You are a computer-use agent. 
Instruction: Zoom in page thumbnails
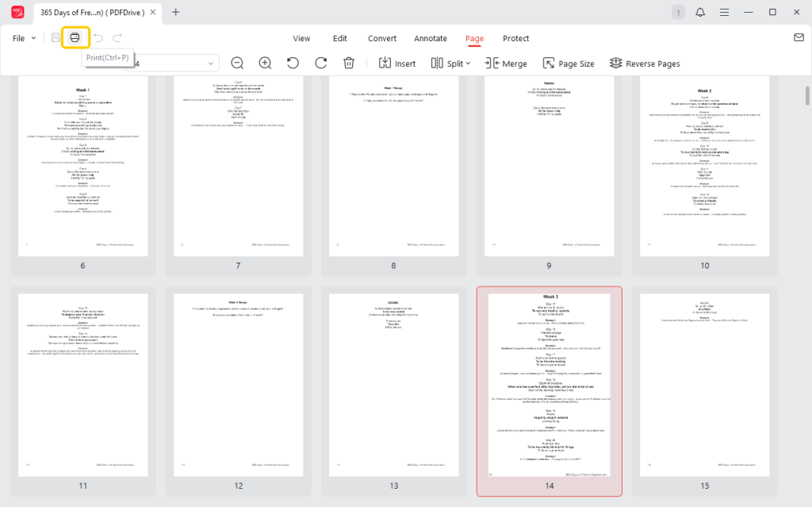265,63
